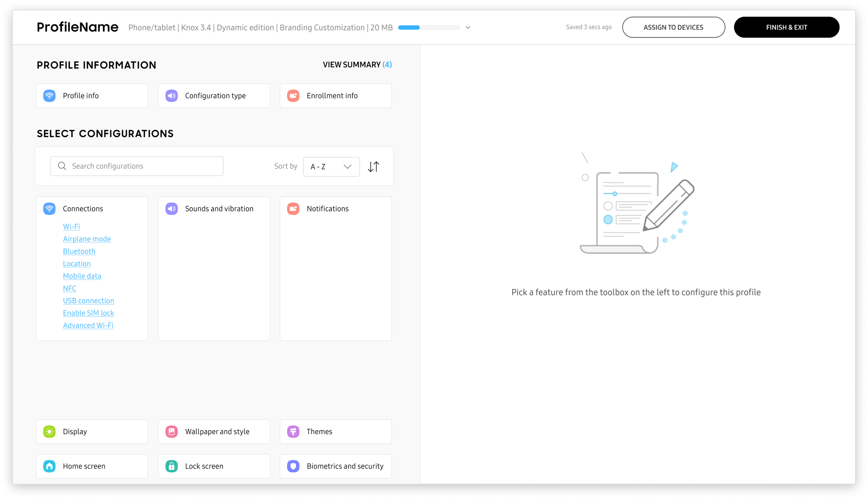
Task: Click the Notifications category icon
Action: (x=293, y=209)
